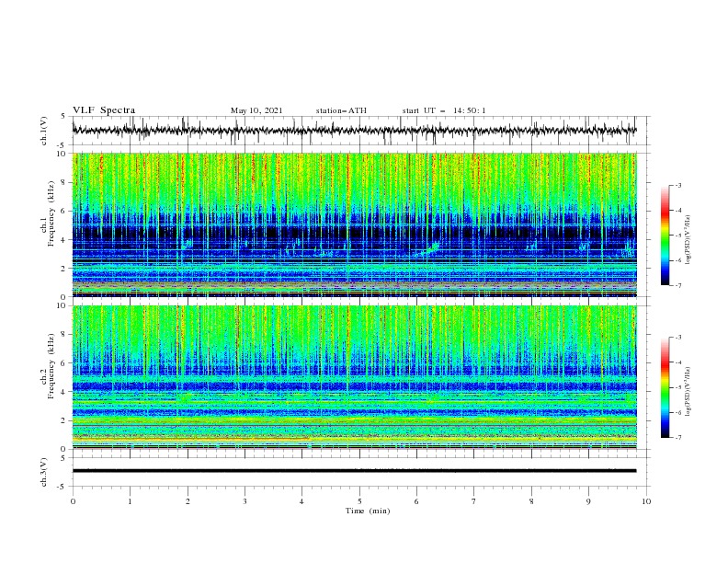Click the ch.3 flat voltage trace
This screenshot has height=563, width=728.
click(x=354, y=471)
